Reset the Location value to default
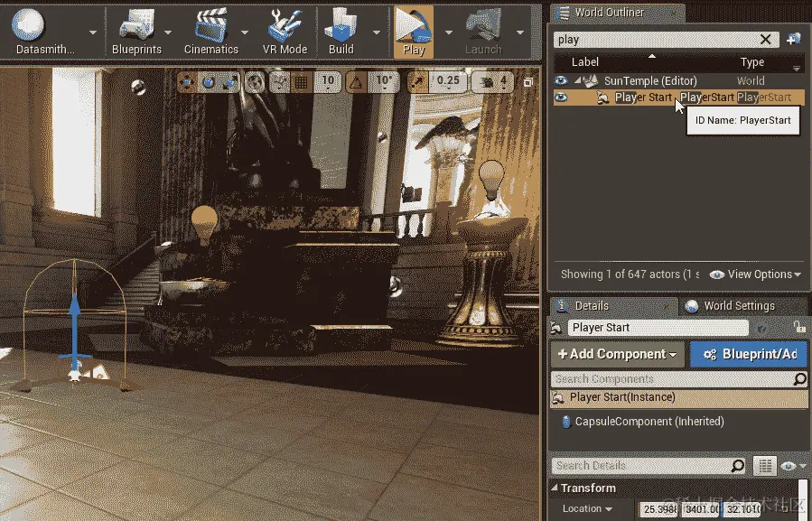 pyautogui.click(x=785, y=509)
